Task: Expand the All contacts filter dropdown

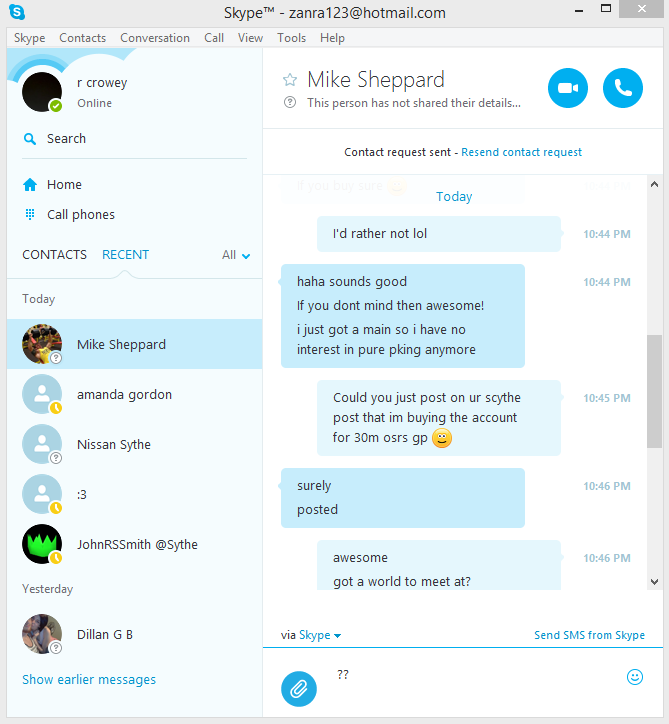Action: point(236,255)
